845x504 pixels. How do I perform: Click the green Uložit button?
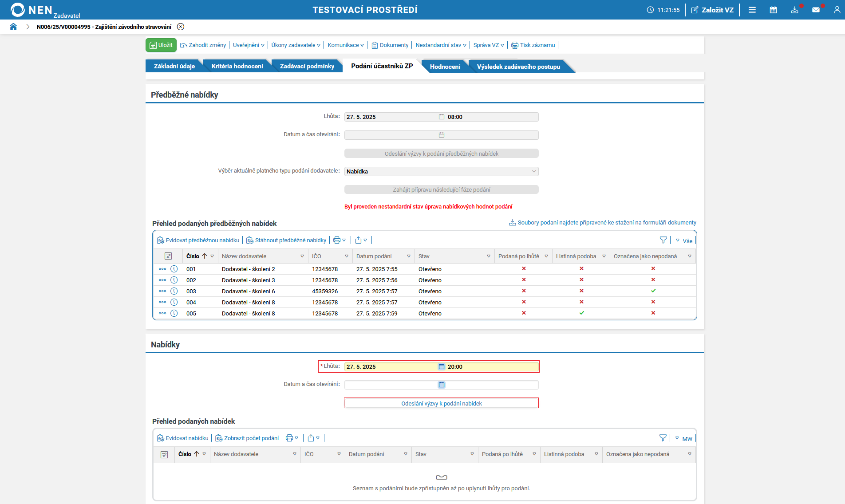pyautogui.click(x=161, y=45)
